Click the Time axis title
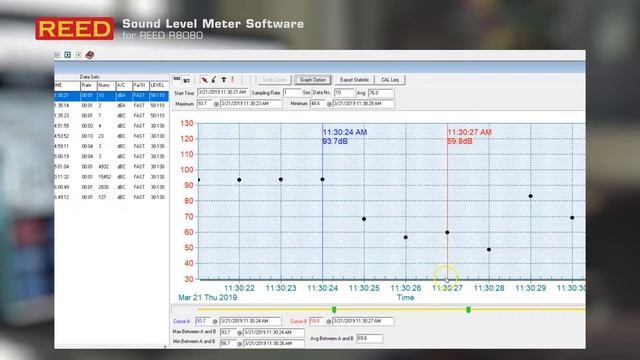The image size is (640, 360). click(406, 298)
